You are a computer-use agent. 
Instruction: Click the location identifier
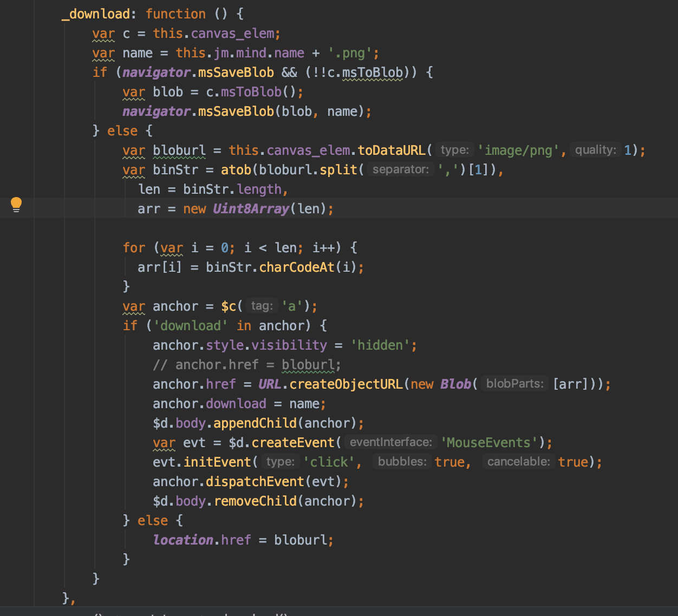tap(183, 540)
